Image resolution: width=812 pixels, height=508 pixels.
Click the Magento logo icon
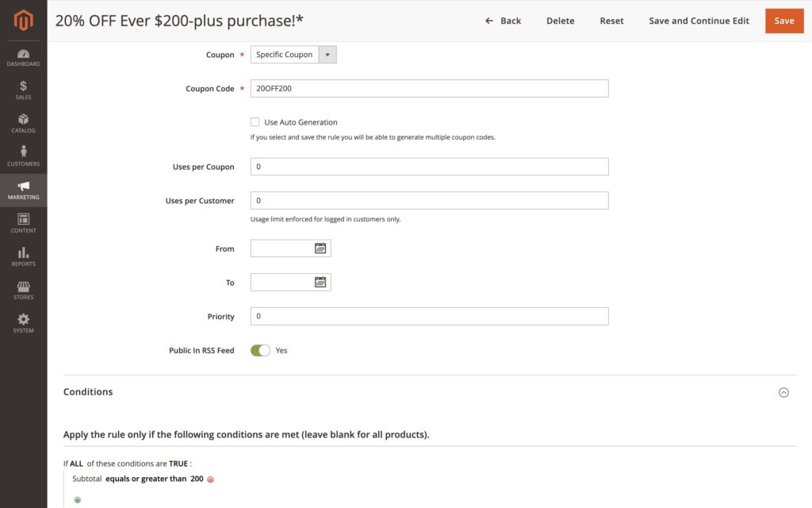(x=23, y=20)
